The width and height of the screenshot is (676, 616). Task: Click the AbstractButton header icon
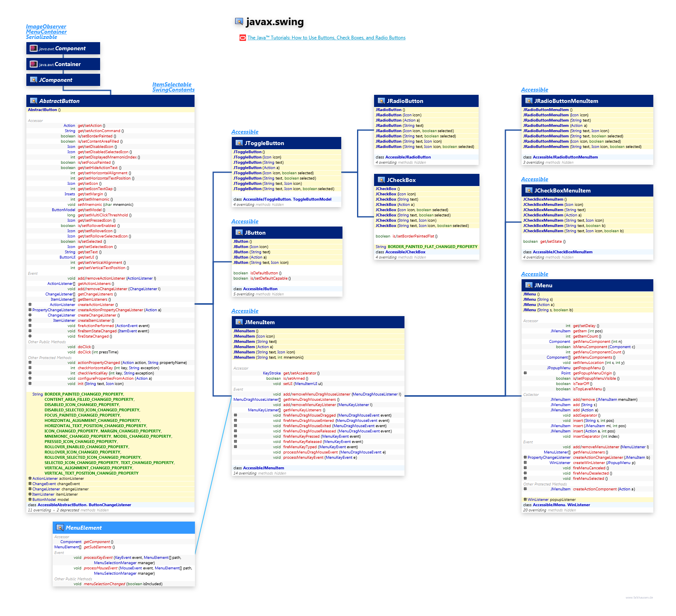pyautogui.click(x=34, y=101)
